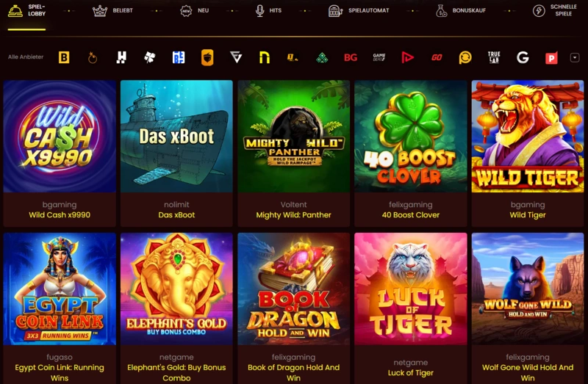Filter by red play-arrow provider logo
588x384 pixels.
click(408, 57)
